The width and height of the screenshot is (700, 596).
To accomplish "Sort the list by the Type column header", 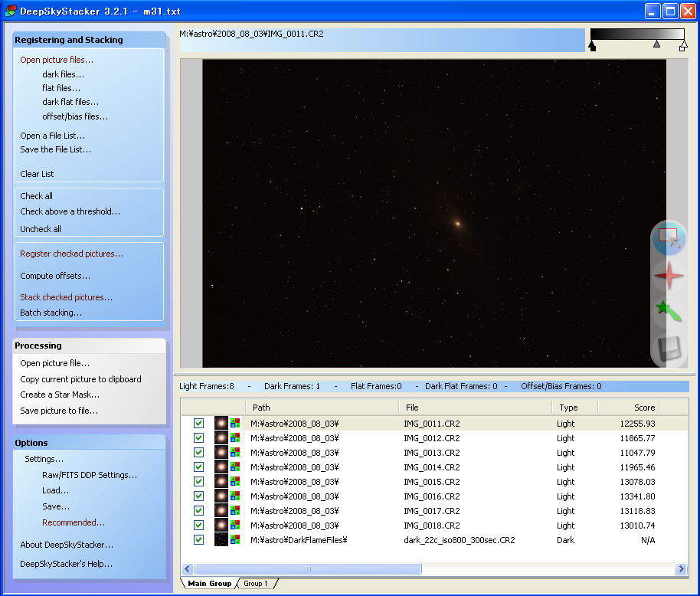I will (x=574, y=407).
